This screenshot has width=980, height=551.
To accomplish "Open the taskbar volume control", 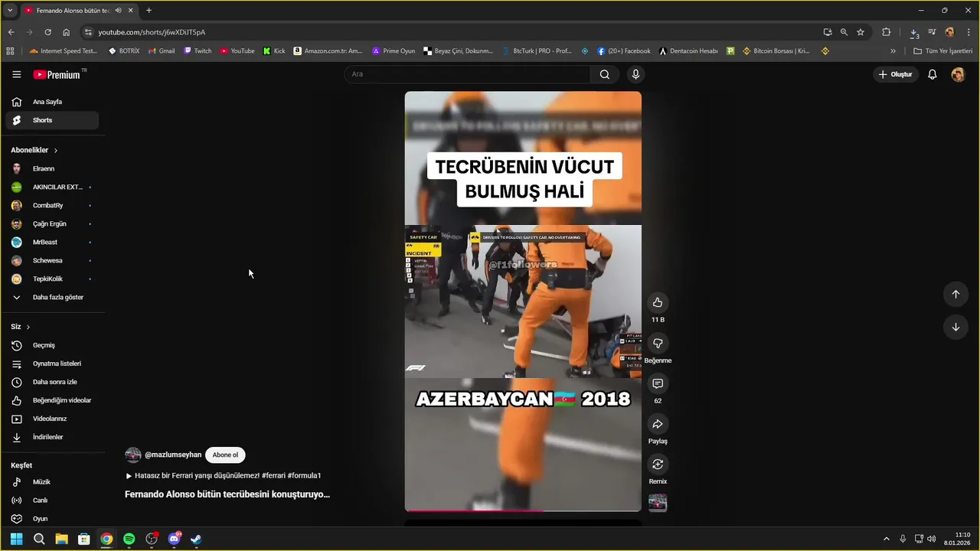I will coord(932,539).
